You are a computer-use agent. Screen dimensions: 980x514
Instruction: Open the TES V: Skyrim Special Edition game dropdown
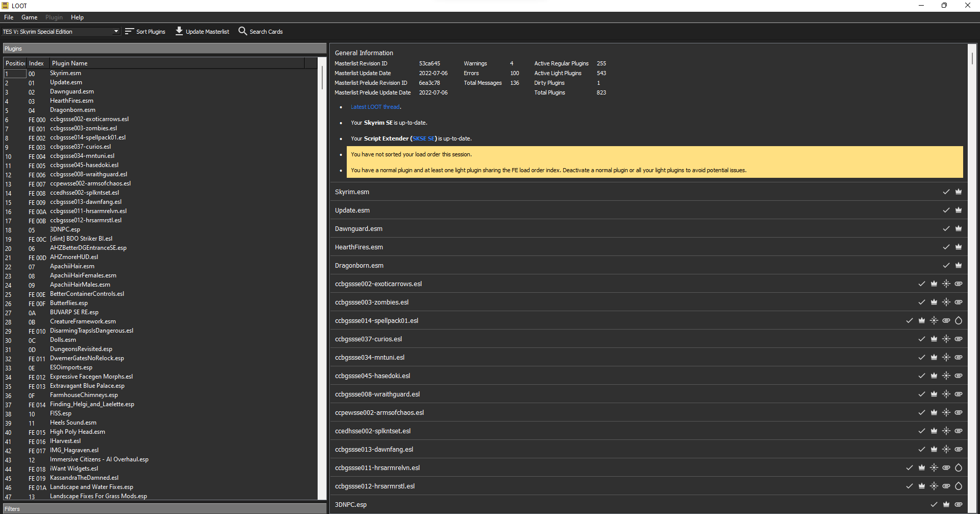[x=61, y=32]
